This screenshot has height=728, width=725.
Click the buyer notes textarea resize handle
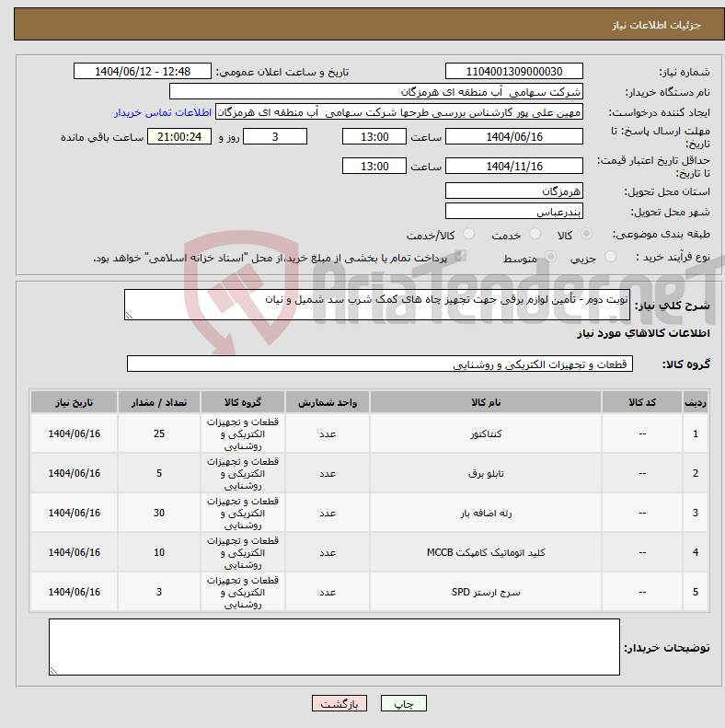(x=53, y=671)
